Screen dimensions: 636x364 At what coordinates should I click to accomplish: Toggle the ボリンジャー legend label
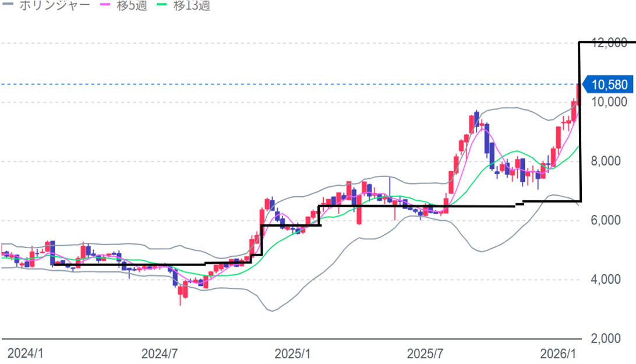pos(55,6)
